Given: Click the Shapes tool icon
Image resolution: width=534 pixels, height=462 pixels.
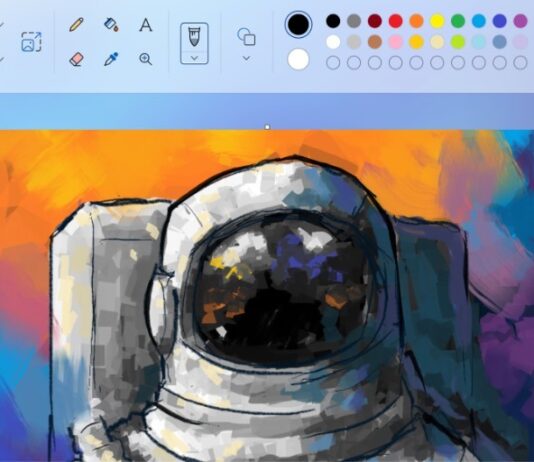Looking at the screenshot, I should pyautogui.click(x=247, y=36).
